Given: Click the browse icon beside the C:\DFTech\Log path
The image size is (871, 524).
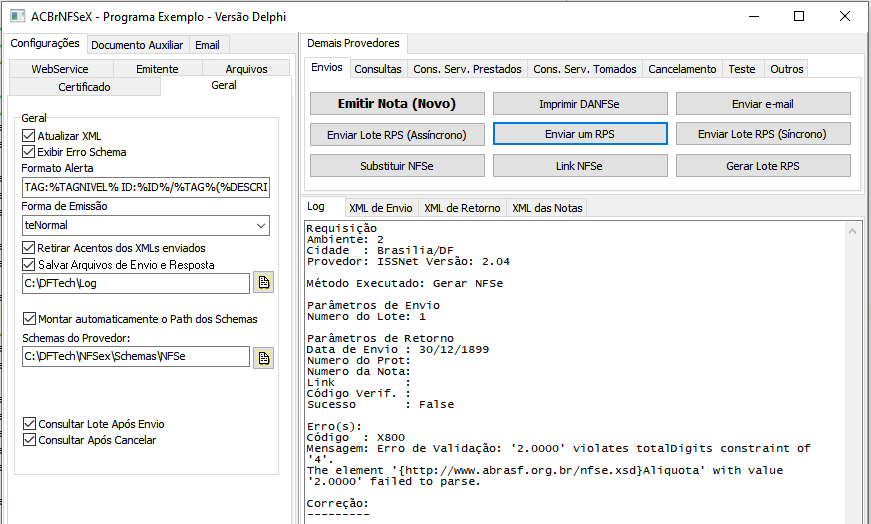Looking at the screenshot, I should click(263, 282).
